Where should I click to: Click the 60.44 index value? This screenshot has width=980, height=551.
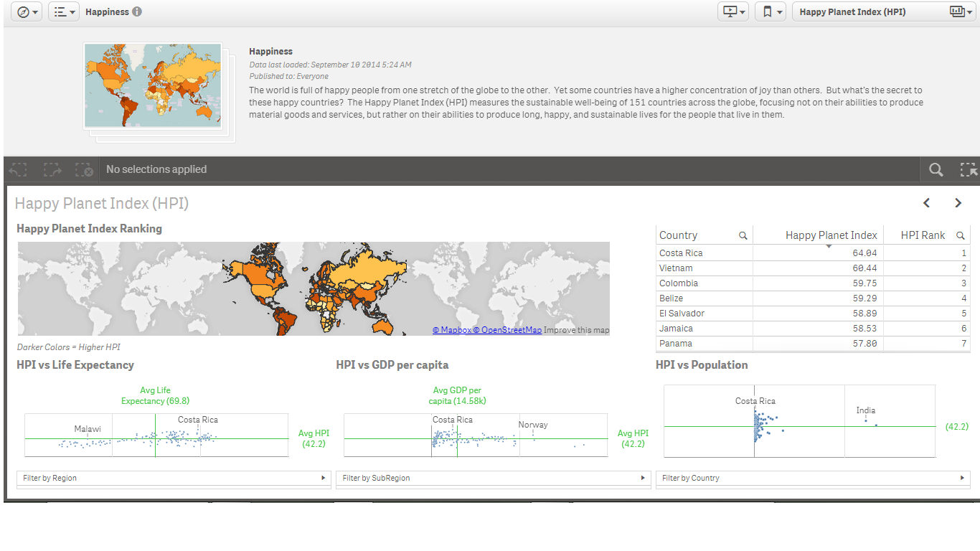click(864, 268)
